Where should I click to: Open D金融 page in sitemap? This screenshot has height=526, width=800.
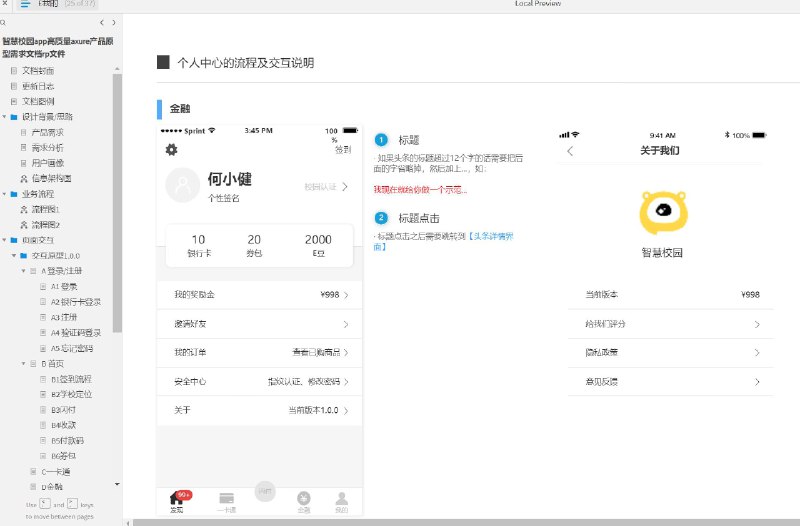(52, 487)
